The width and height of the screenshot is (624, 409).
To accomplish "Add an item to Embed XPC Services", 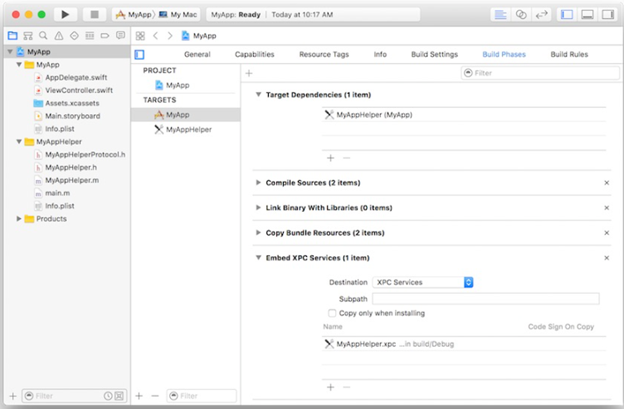I will pyautogui.click(x=330, y=387).
